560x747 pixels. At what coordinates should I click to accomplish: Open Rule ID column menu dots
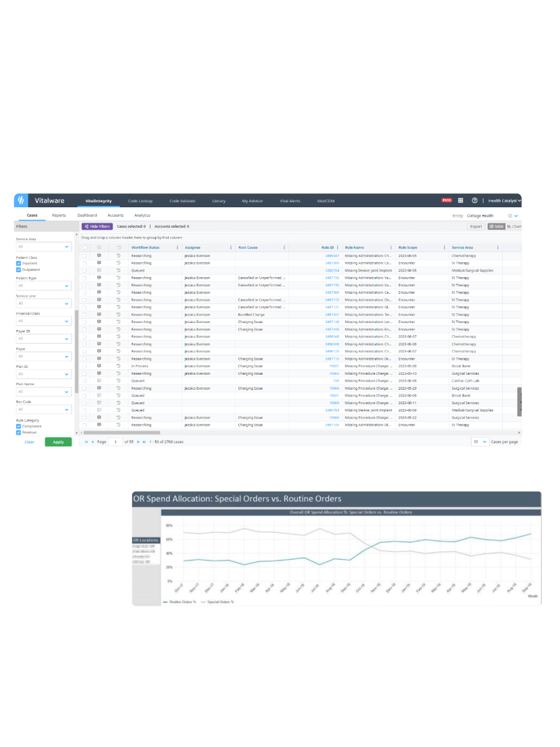pos(338,247)
